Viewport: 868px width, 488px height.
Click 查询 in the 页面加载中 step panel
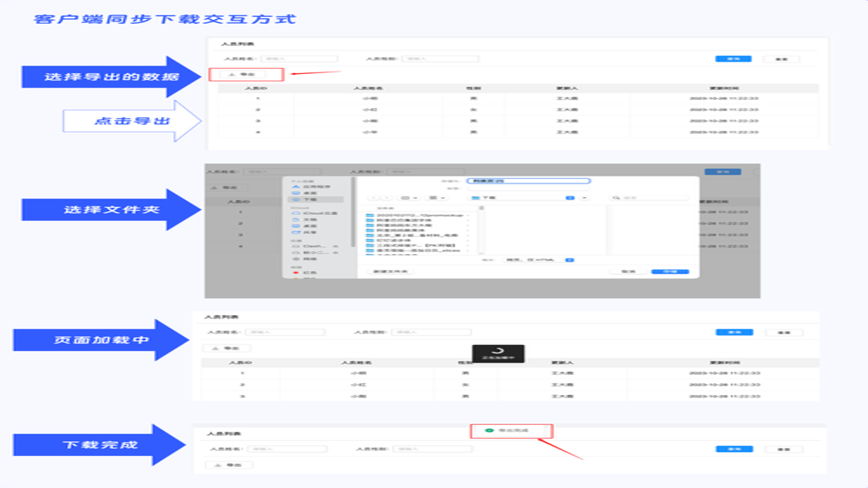[x=734, y=333]
